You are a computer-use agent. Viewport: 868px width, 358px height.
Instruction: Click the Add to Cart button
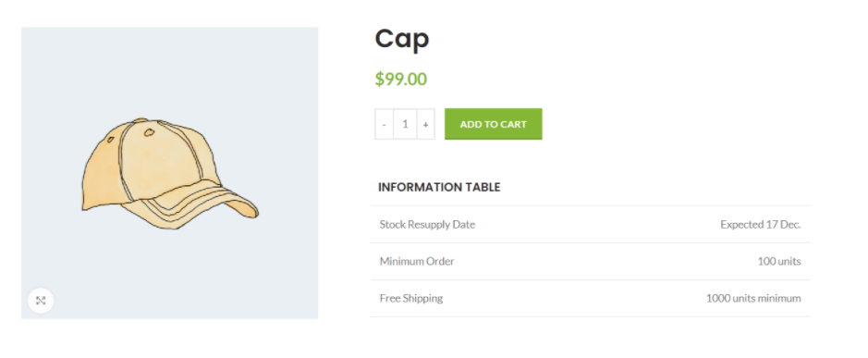(x=494, y=124)
